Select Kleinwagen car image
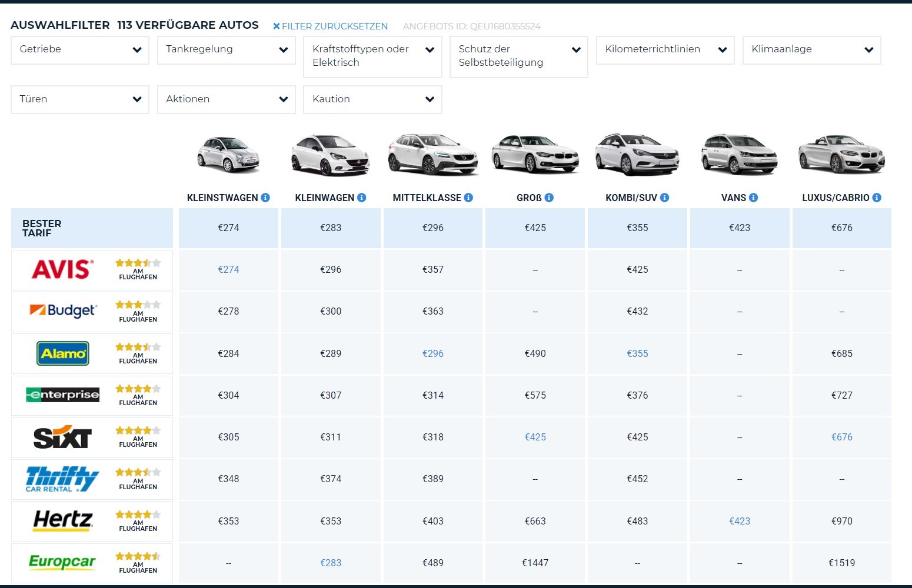Image resolution: width=912 pixels, height=588 pixels. [x=330, y=155]
